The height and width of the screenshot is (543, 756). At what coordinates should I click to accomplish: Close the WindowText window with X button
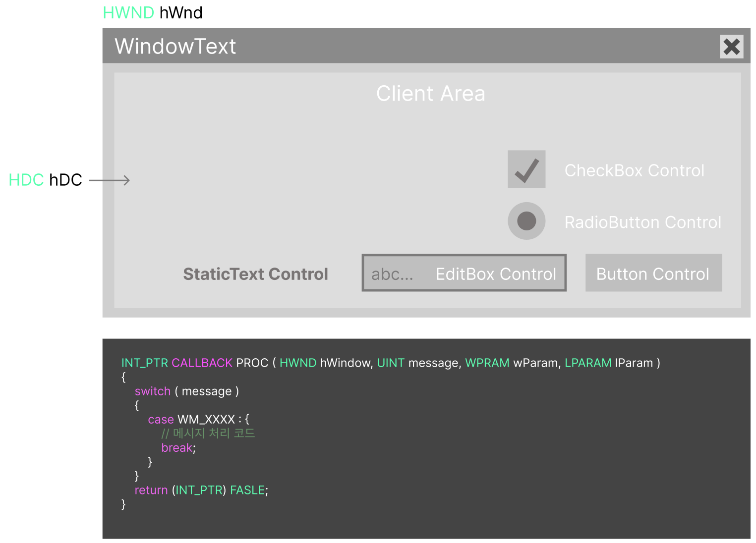[731, 47]
